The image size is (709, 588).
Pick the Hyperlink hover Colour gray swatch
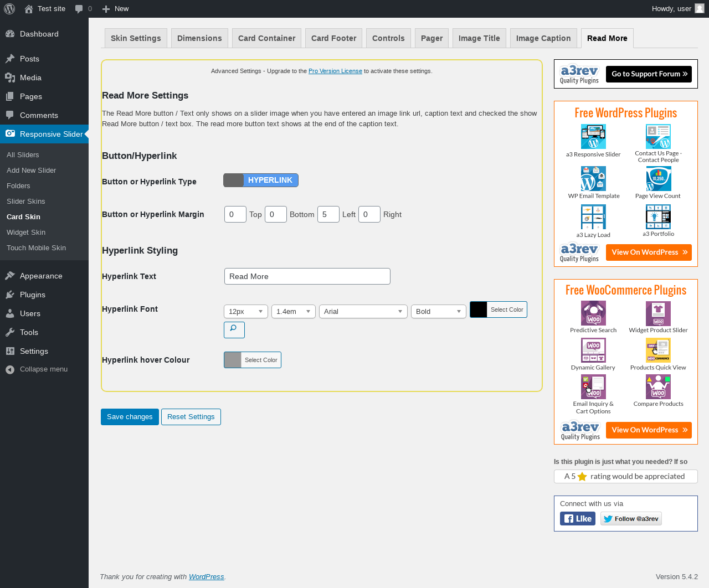point(233,360)
